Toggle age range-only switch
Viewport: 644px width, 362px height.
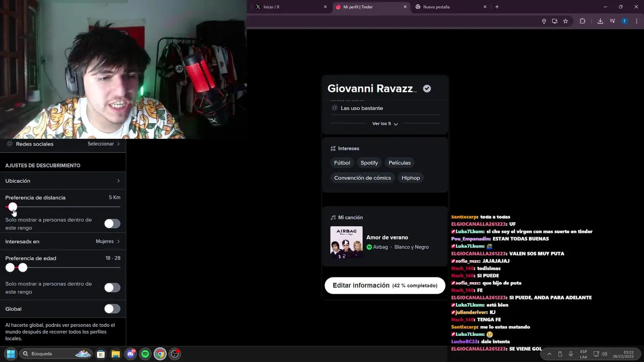[x=112, y=288]
